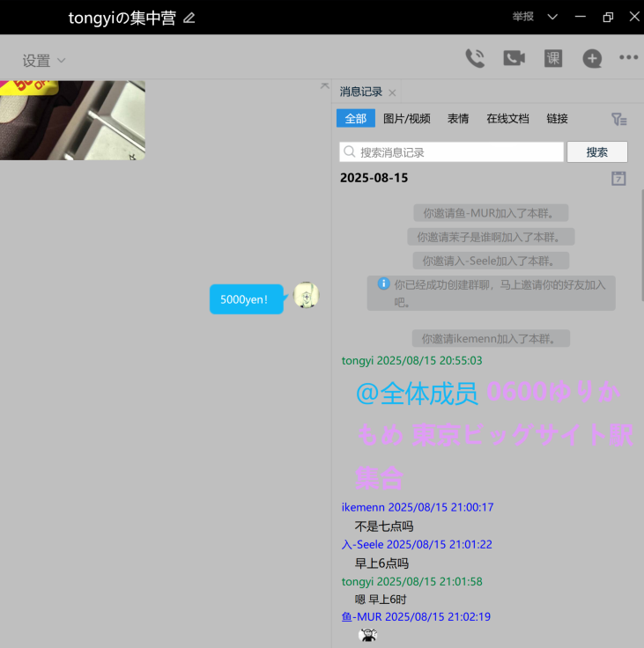The height and width of the screenshot is (648, 644).
Task: Click the group-created info notice
Action: click(491, 293)
